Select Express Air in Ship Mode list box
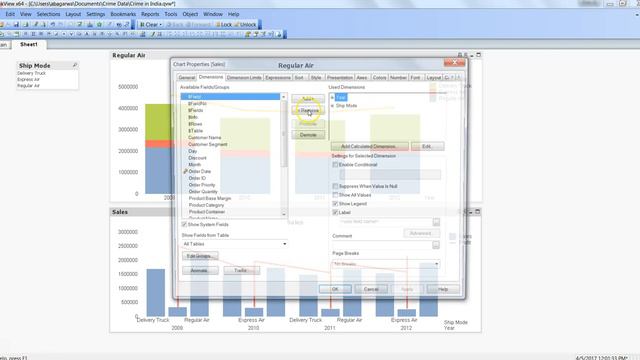640x360 pixels. [29, 80]
